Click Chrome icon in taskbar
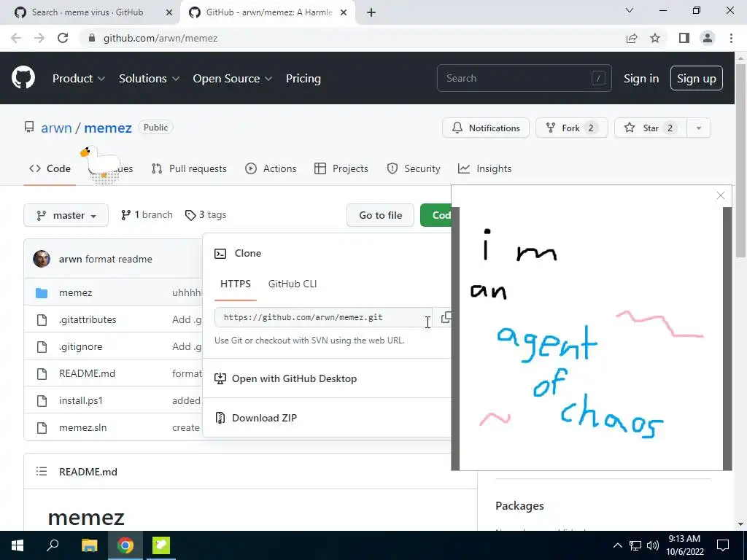747x560 pixels. click(x=125, y=545)
